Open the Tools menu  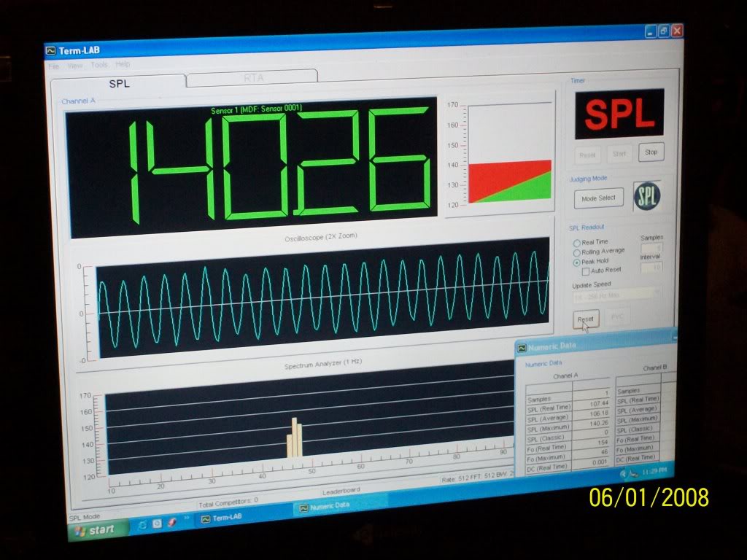[x=99, y=64]
